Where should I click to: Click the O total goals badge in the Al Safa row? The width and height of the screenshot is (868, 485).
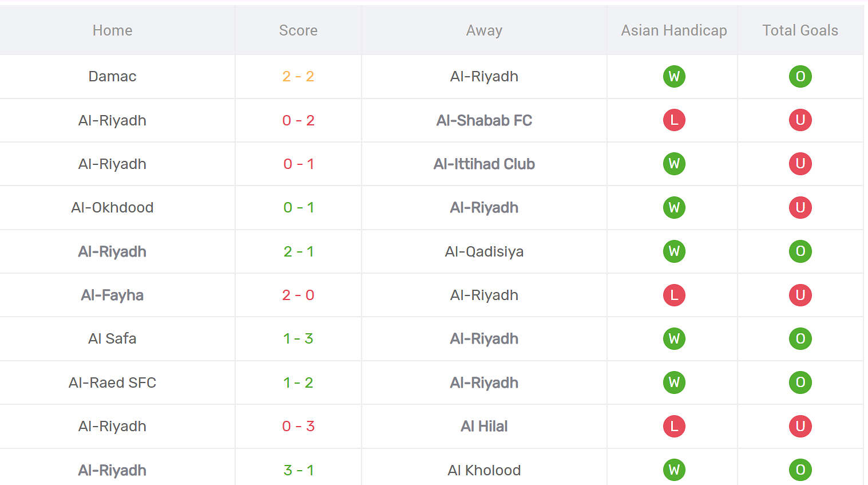[800, 338]
